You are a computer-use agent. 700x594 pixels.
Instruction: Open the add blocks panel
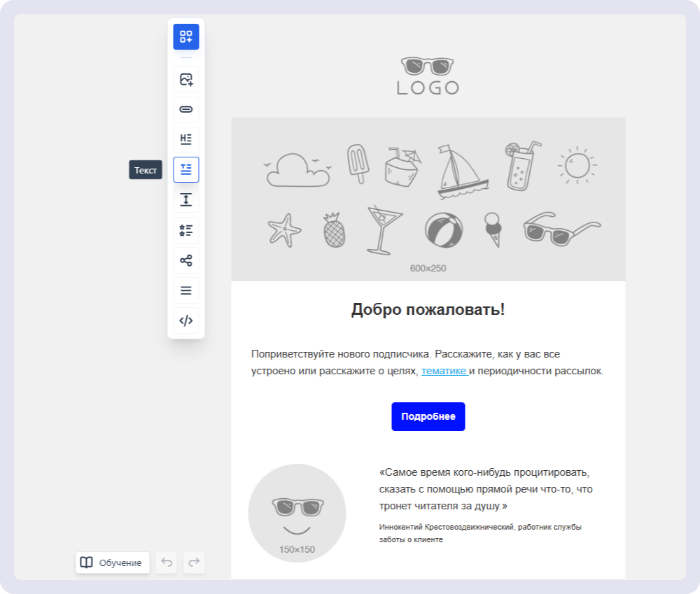(186, 36)
